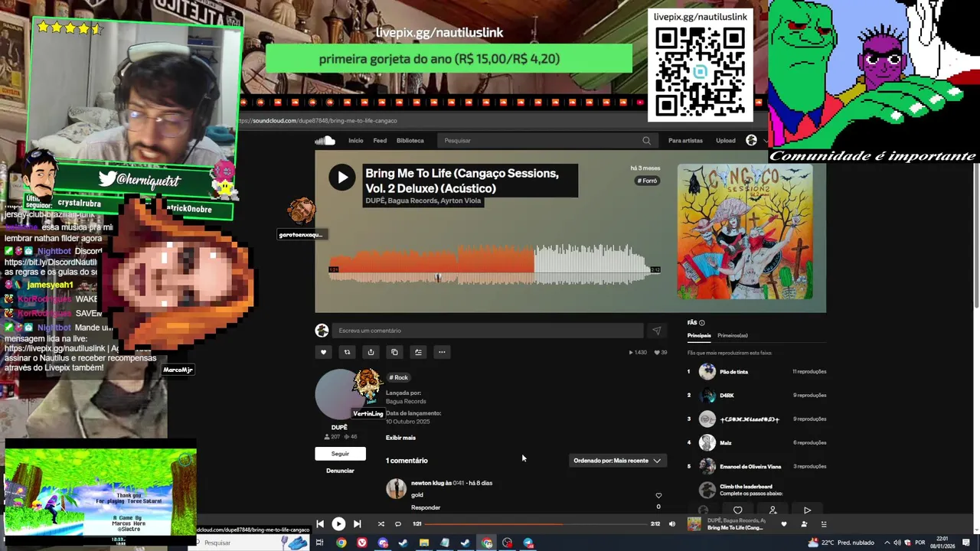Viewport: 980px width, 551px height.
Task: Select the #Rock tag
Action: pos(399,377)
